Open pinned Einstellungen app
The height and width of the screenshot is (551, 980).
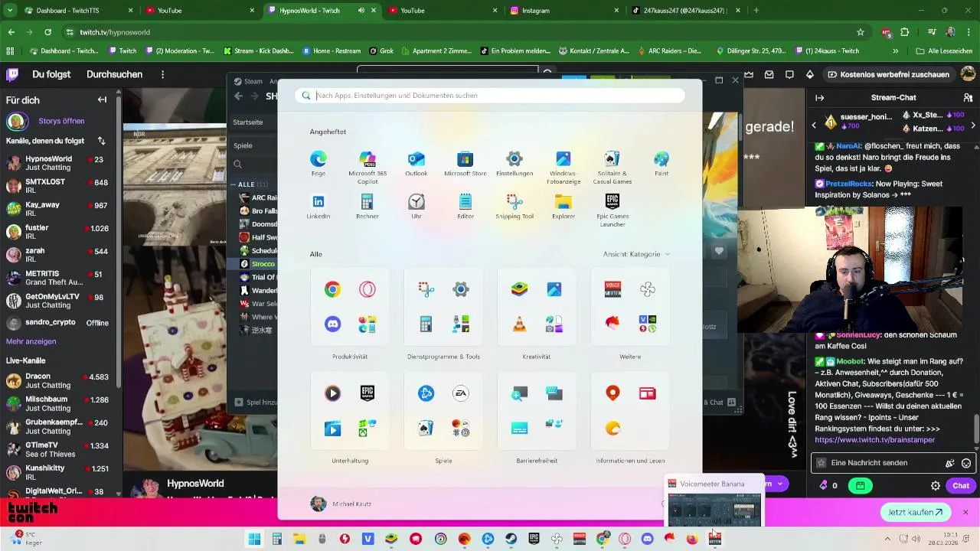pyautogui.click(x=514, y=164)
